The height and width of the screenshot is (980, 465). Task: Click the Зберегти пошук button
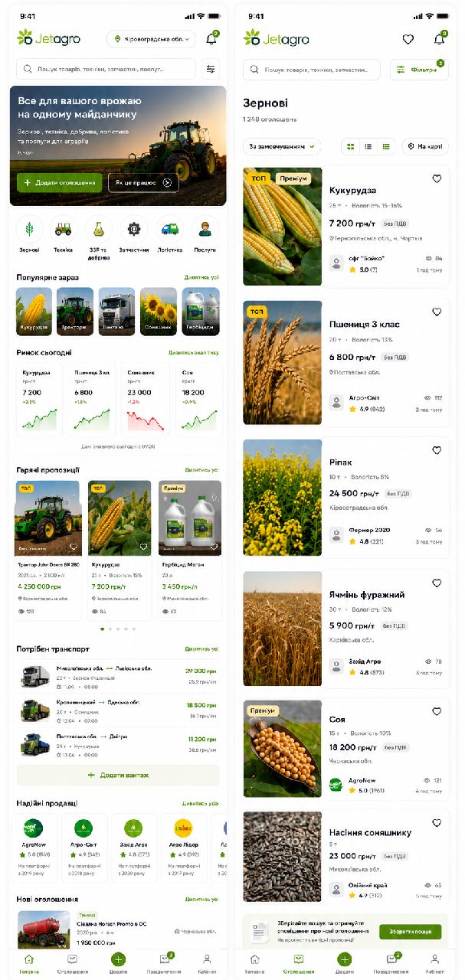[411, 932]
